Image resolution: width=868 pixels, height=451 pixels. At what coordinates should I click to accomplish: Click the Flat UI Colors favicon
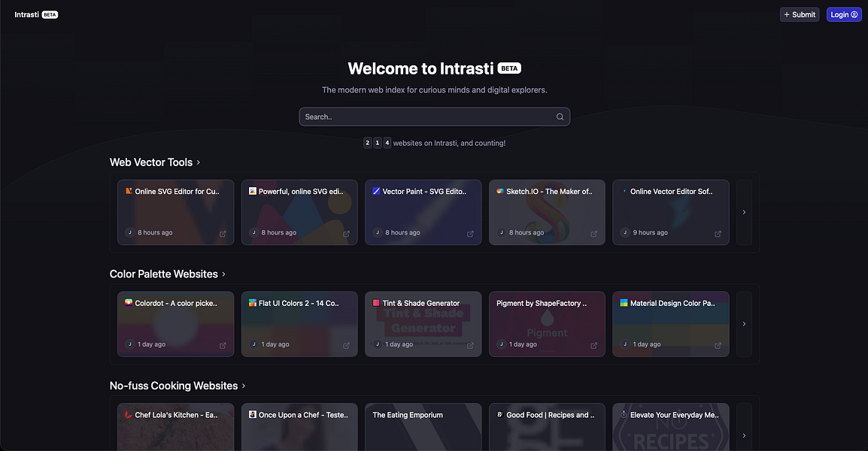click(x=253, y=303)
